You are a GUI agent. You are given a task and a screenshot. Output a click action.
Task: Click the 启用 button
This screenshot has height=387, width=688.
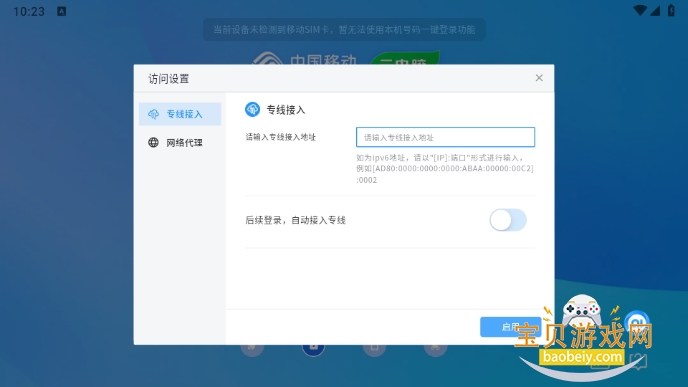pos(510,327)
